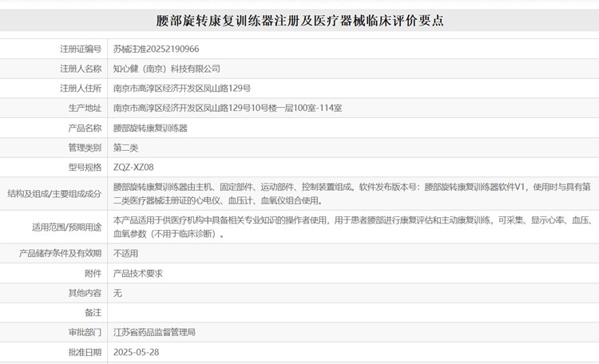Image resolution: width=599 pixels, height=364 pixels.
Task: Click the 生产地址 value ending in 100室-114室
Action: [x=228, y=108]
